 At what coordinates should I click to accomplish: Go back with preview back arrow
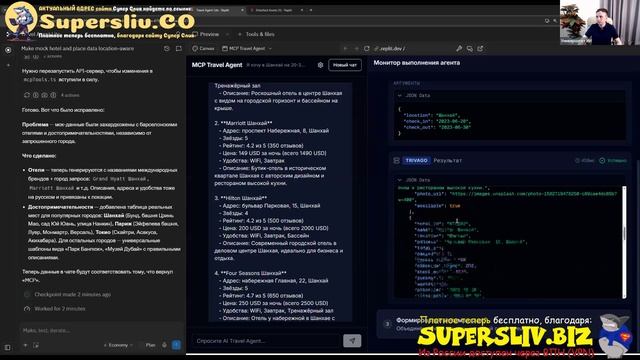point(345,49)
